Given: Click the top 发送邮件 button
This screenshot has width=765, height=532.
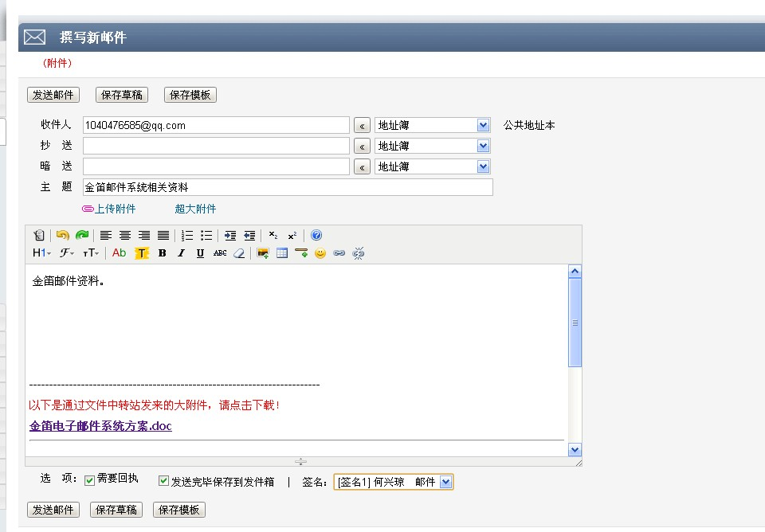Looking at the screenshot, I should (x=53, y=95).
